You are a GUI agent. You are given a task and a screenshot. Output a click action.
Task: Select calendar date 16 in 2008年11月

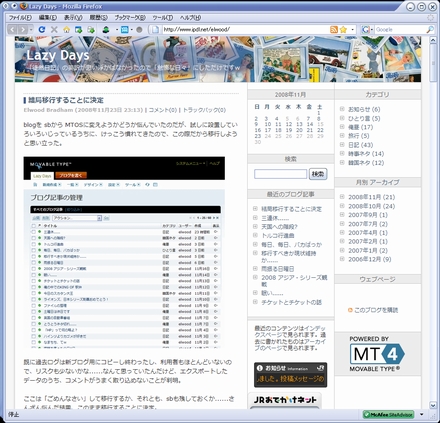click(257, 130)
